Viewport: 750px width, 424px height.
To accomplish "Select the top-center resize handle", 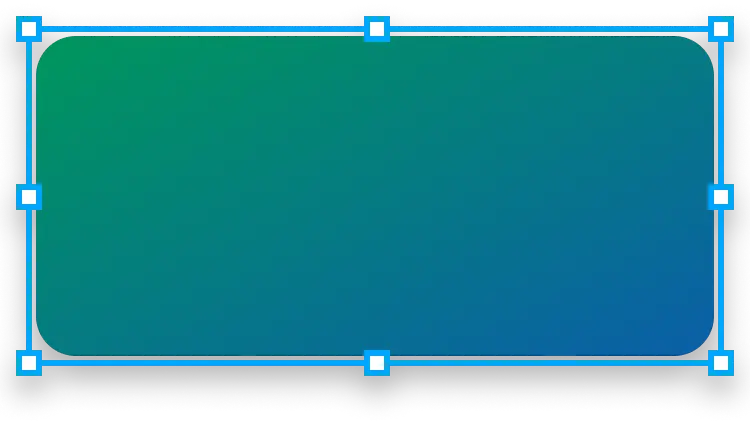I will (x=376, y=29).
